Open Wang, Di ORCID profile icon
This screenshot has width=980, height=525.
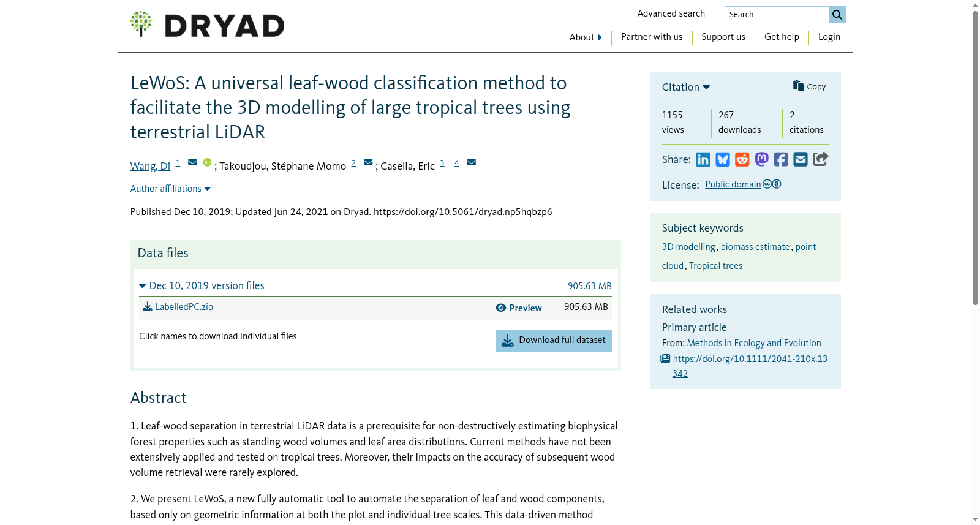click(207, 162)
